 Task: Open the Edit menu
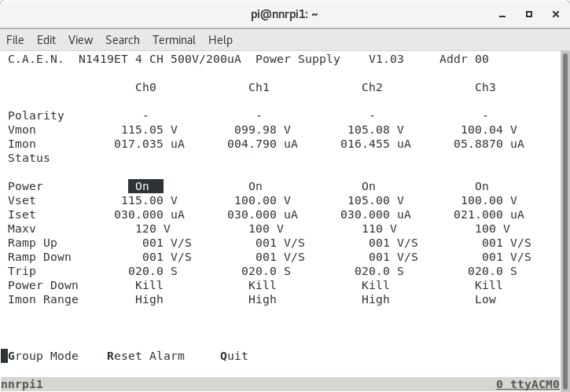point(46,40)
